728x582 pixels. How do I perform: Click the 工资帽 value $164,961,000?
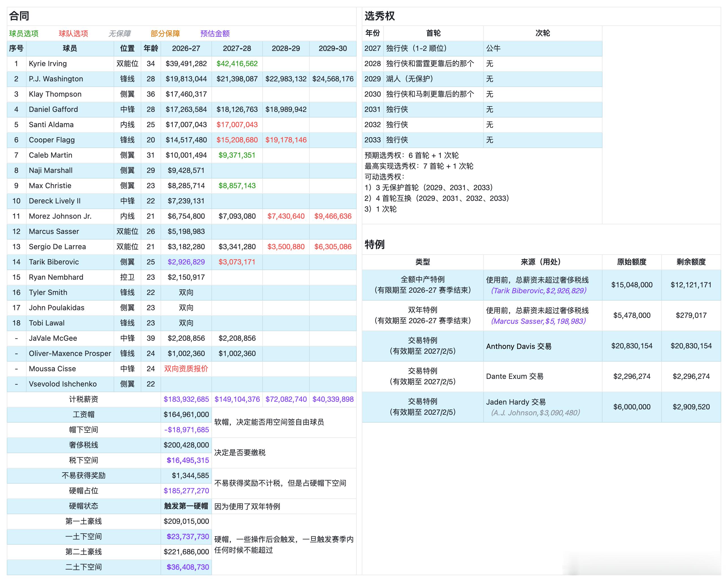pyautogui.click(x=186, y=414)
